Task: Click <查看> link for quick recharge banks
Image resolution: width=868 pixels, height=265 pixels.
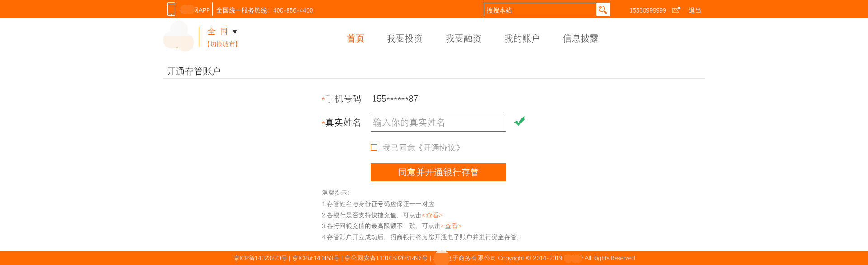Action: 432,215
